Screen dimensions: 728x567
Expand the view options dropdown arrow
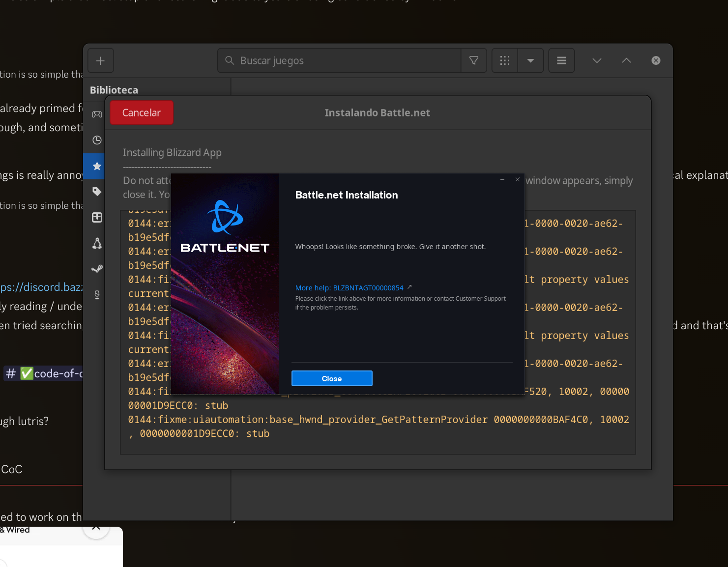[530, 60]
